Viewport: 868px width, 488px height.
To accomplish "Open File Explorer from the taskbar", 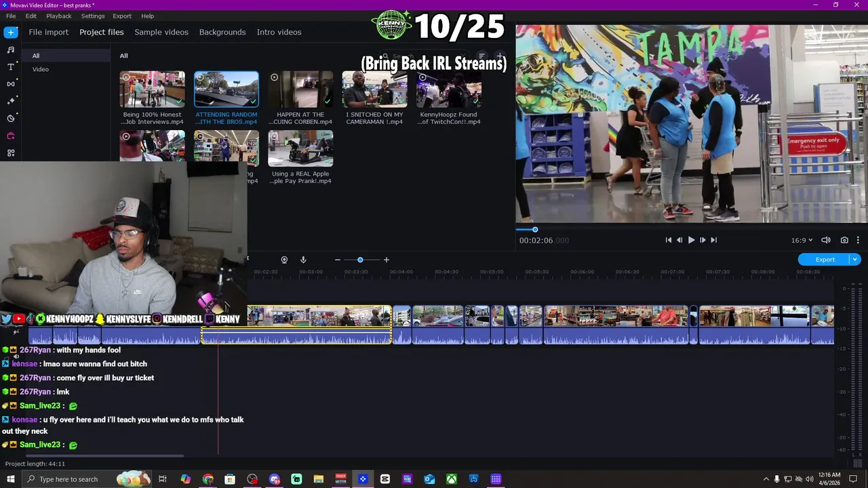I will (x=319, y=479).
